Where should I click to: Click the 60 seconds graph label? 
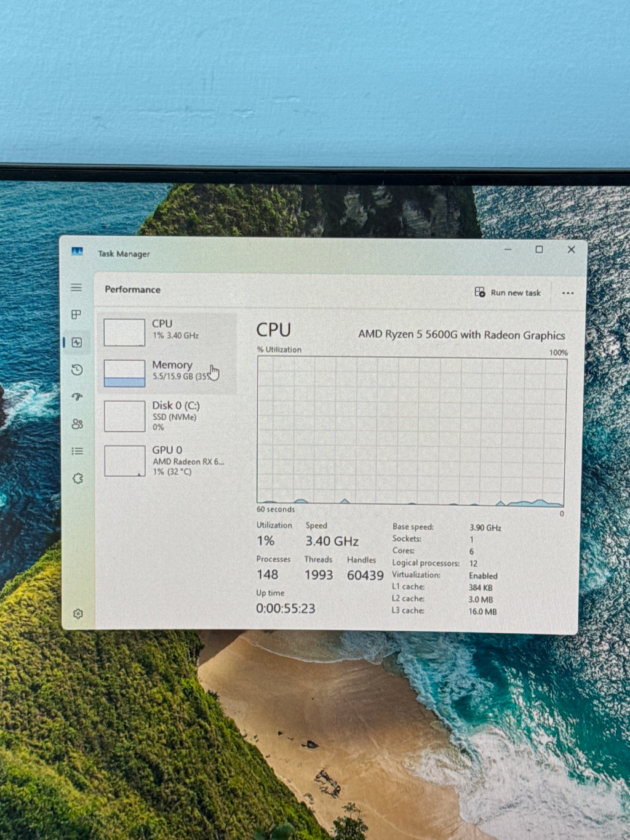click(276, 510)
